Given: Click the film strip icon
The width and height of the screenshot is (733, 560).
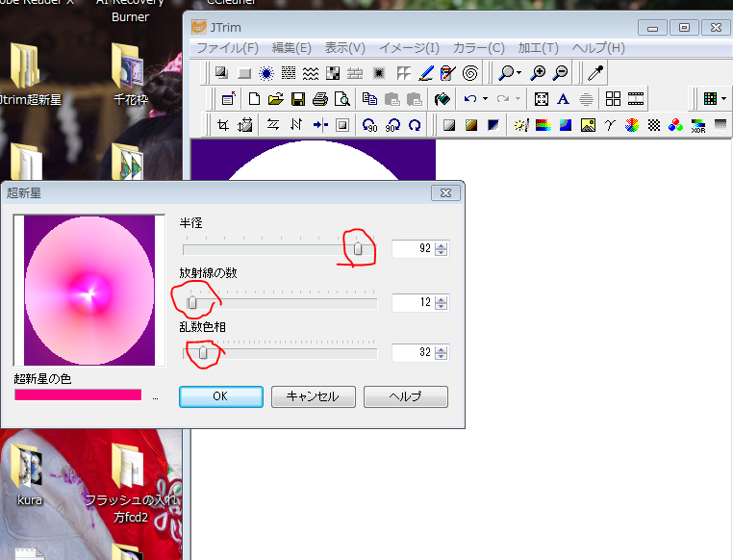Looking at the screenshot, I should pos(635,99).
